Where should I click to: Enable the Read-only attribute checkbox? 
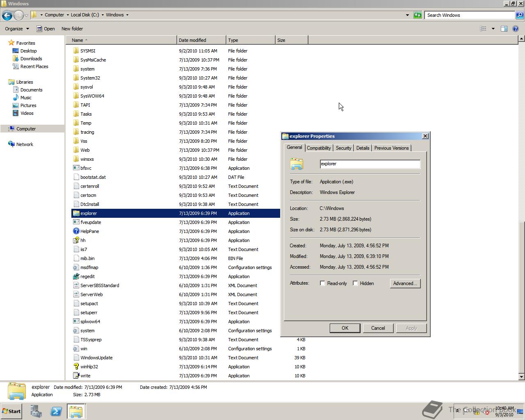click(x=322, y=283)
